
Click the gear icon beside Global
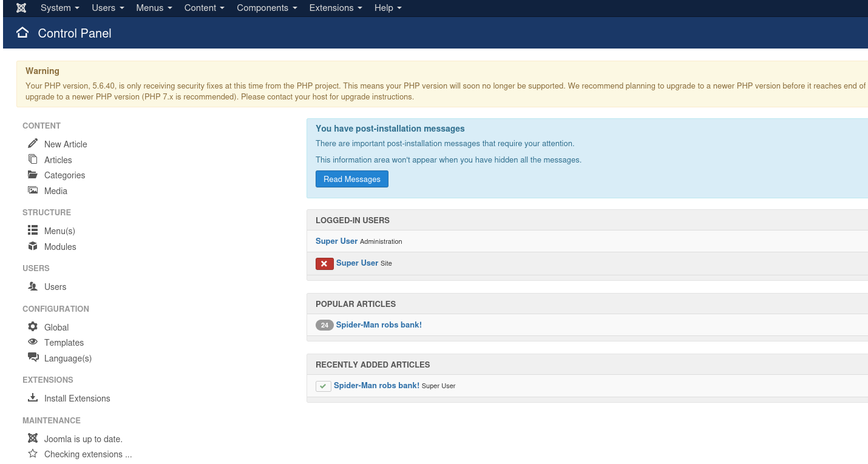pos(33,327)
